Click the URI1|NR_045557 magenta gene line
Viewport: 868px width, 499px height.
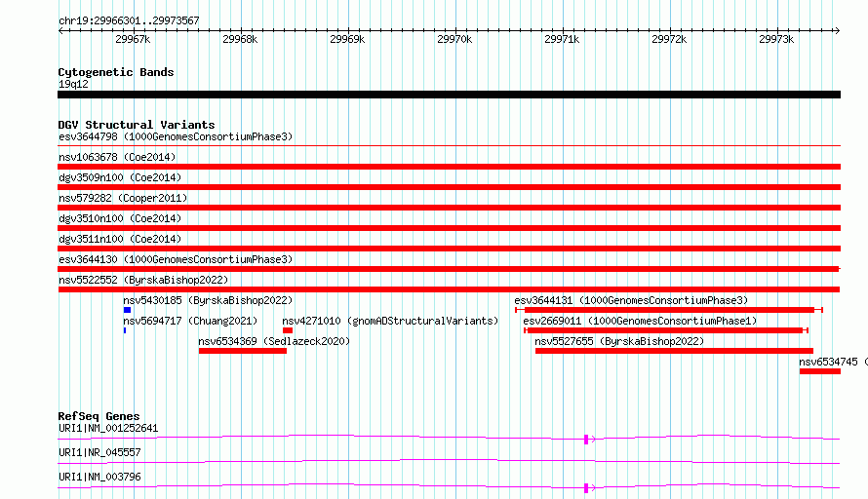[x=449, y=461]
